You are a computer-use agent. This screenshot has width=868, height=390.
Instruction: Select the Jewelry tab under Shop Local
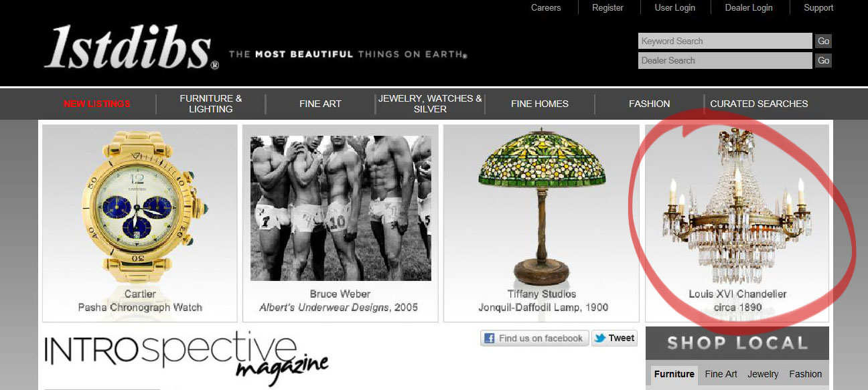pyautogui.click(x=763, y=375)
